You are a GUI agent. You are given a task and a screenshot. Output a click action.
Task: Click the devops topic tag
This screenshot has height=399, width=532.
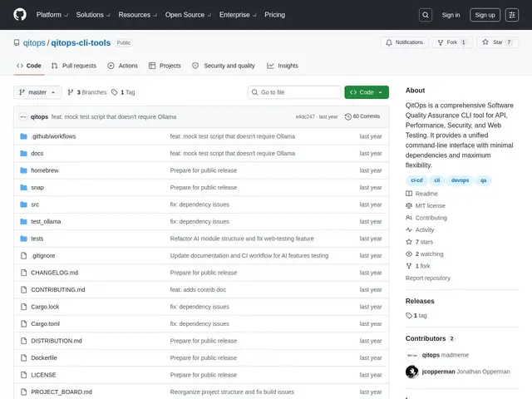tap(460, 180)
